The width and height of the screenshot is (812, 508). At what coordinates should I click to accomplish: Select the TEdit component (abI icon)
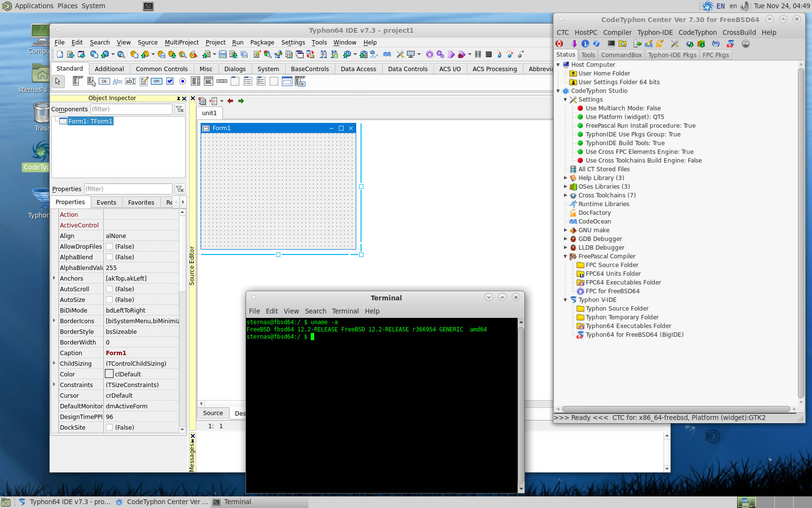point(130,81)
